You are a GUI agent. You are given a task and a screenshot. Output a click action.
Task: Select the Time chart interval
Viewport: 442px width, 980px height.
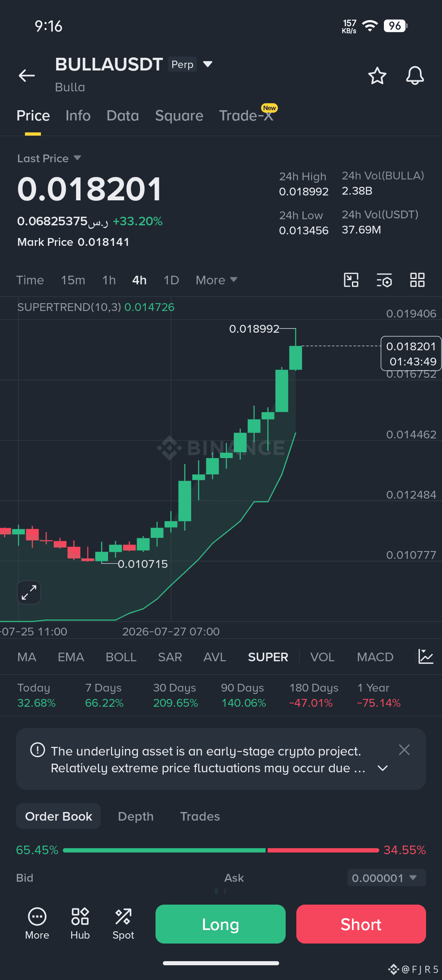(x=30, y=280)
